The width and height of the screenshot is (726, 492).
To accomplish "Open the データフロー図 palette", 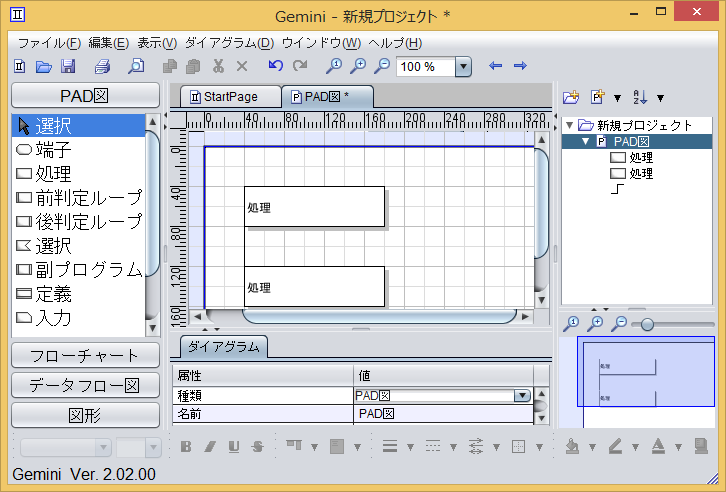I will (x=85, y=385).
